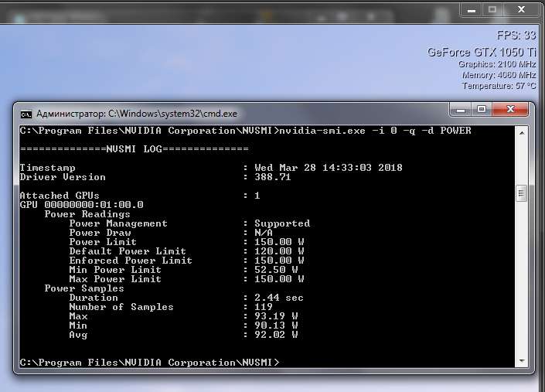Click Min sample value '90.13 W'
545x392 pixels.
tap(276, 326)
